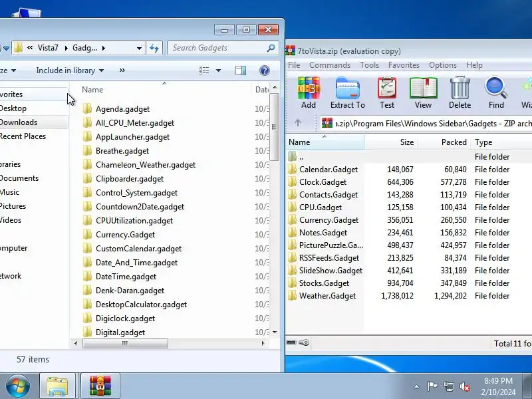Click the muted volume tray icon
Screen dimensions: 532x399
pos(464,386)
